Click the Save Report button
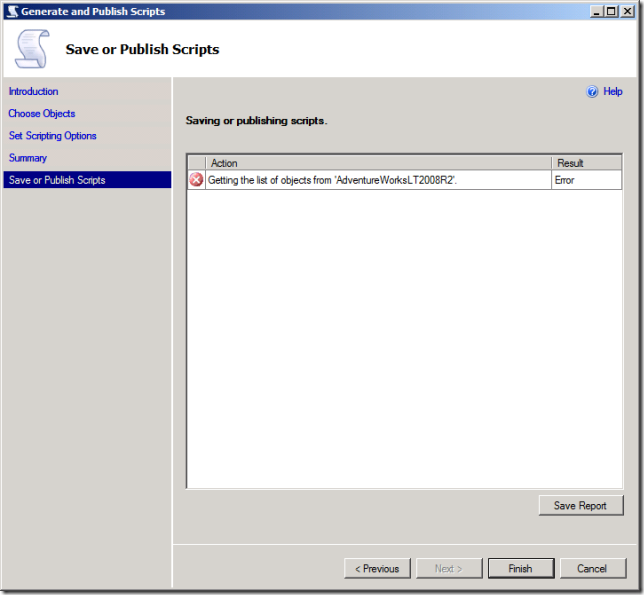644x595 pixels. 581,505
